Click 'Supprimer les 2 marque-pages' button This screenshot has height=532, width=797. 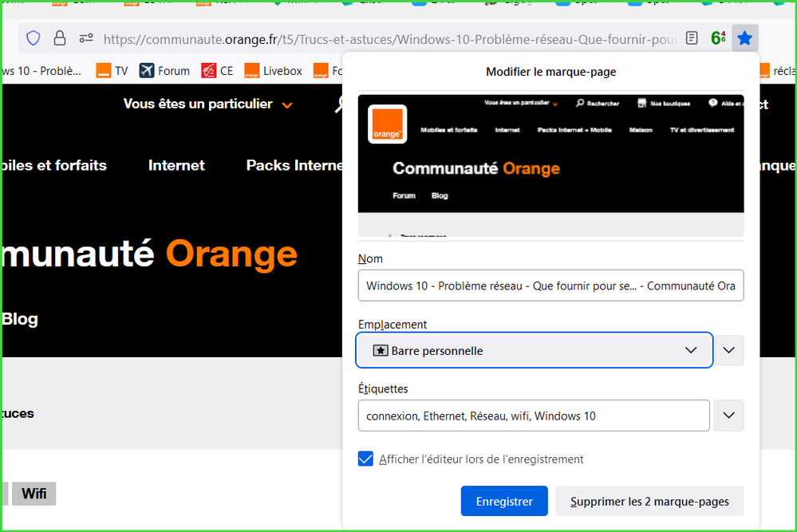click(649, 502)
